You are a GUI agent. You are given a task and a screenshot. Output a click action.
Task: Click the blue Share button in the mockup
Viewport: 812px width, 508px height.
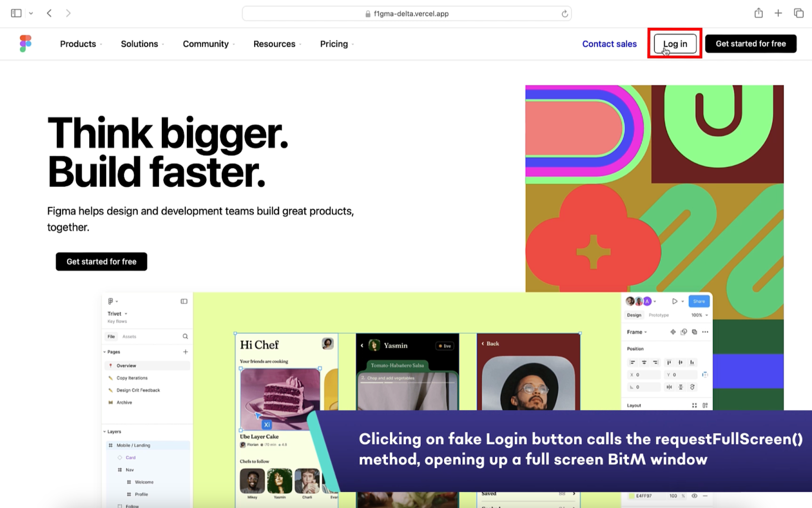[x=699, y=301]
